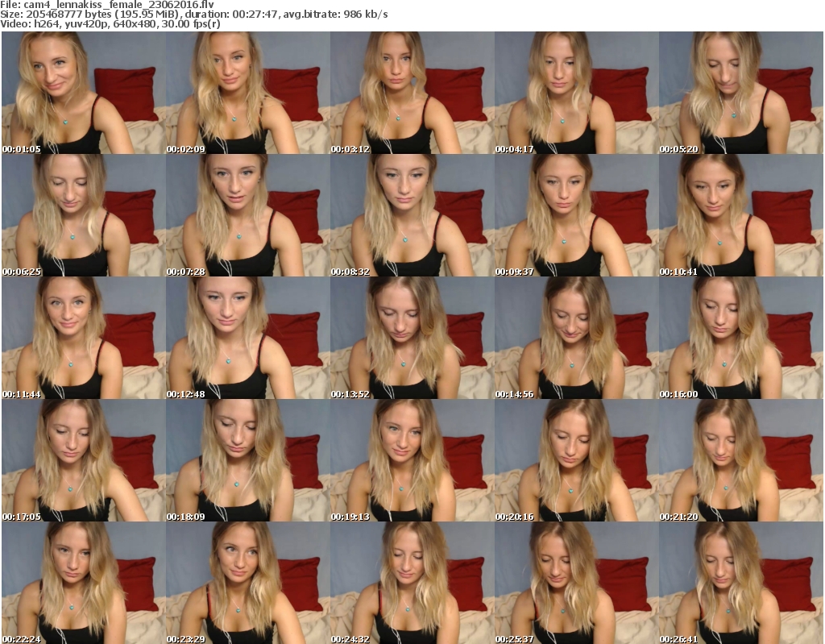This screenshot has height=644, width=825.
Task: Open the frame at 00:10:41
Action: coord(741,215)
